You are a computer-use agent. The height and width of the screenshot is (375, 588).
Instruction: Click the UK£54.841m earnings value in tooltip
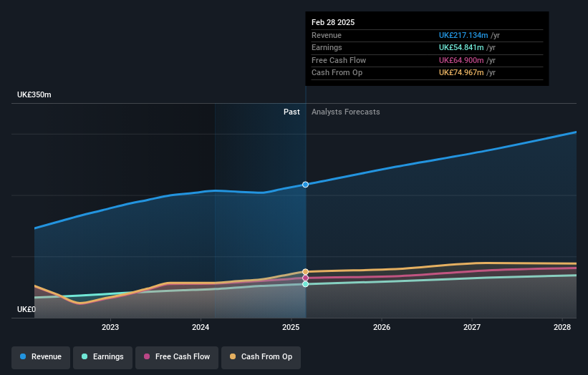[x=461, y=47]
